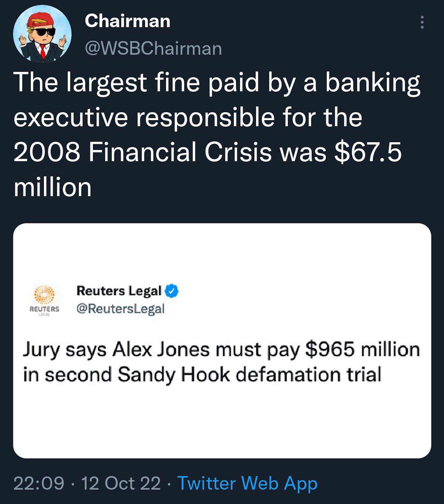444x504 pixels.
Task: Open the Chairman profile avatar
Action: tap(42, 34)
